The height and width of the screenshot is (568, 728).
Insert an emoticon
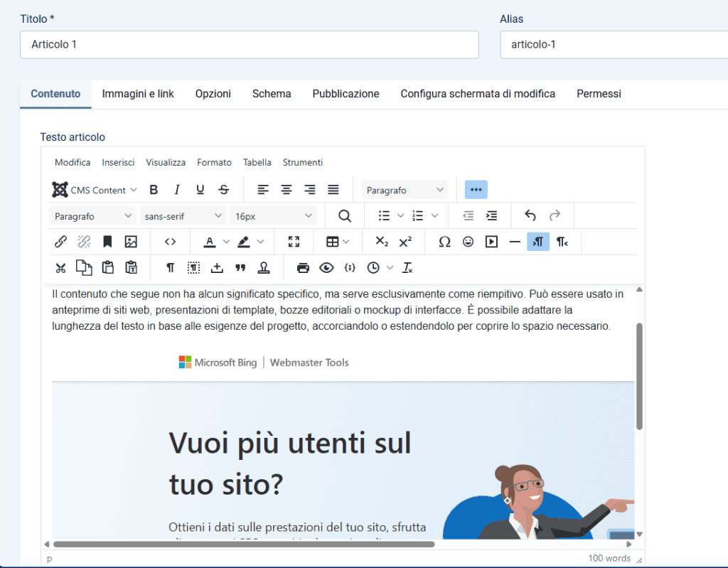coord(468,242)
